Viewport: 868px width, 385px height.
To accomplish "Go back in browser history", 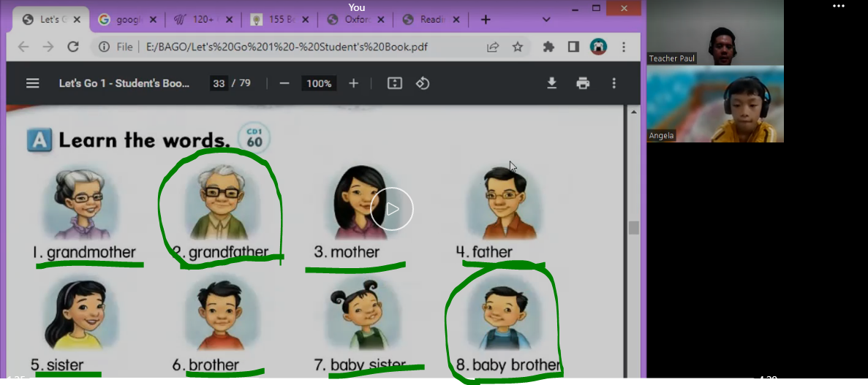I will pyautogui.click(x=23, y=47).
